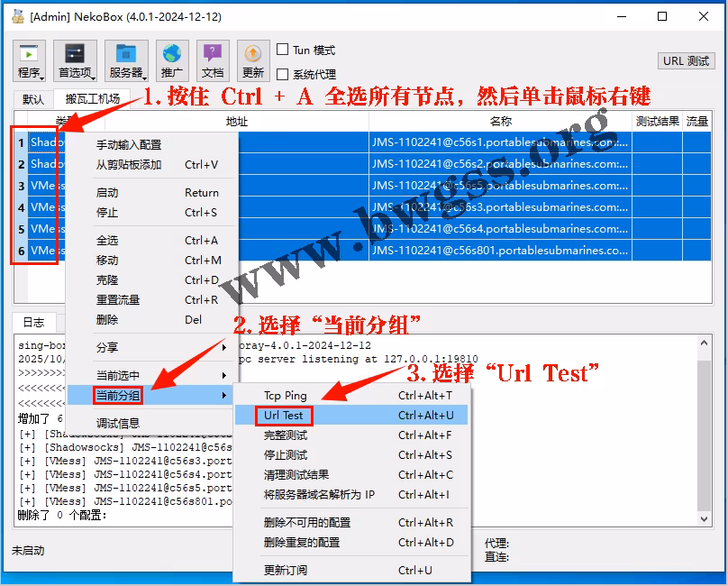Click the 服务器 (Server) toolbar icon
Screen dimensions: 728x586
point(126,60)
